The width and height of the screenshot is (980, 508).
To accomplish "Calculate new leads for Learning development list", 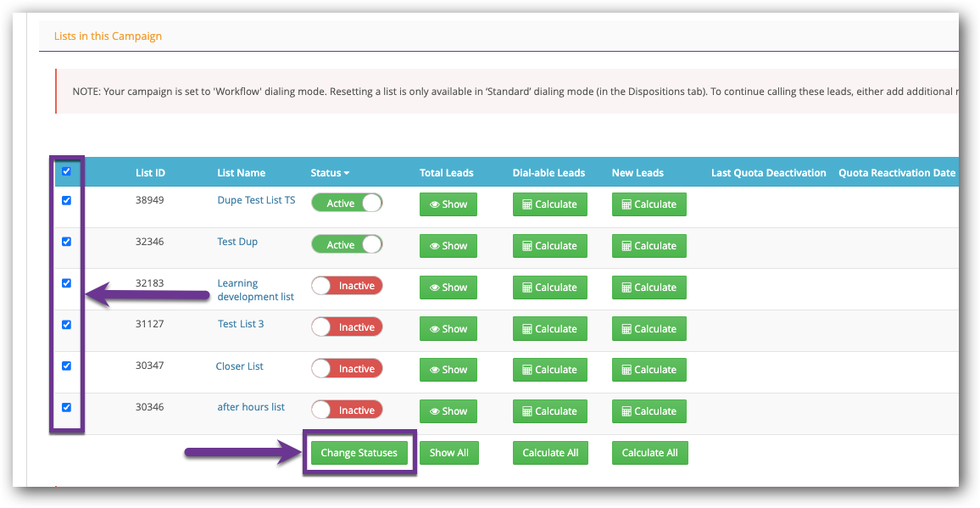I will [649, 287].
